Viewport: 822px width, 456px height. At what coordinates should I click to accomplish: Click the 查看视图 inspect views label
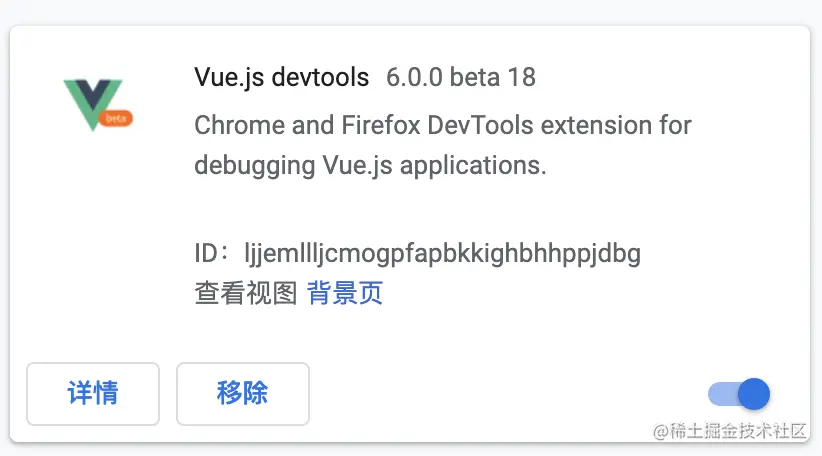246,292
